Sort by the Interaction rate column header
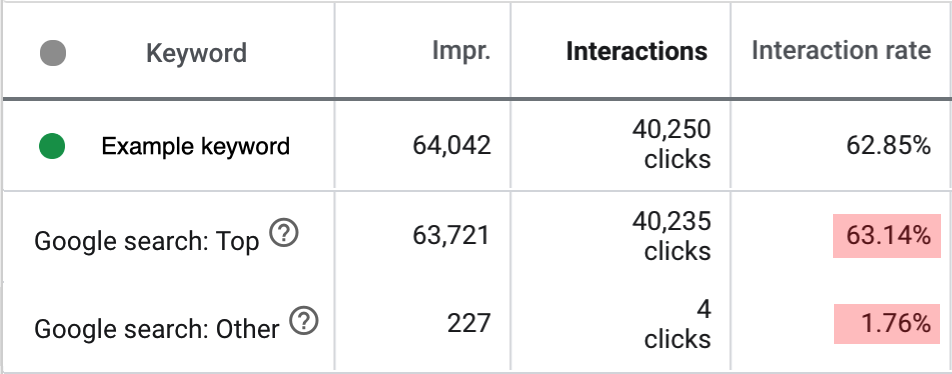 tap(842, 51)
